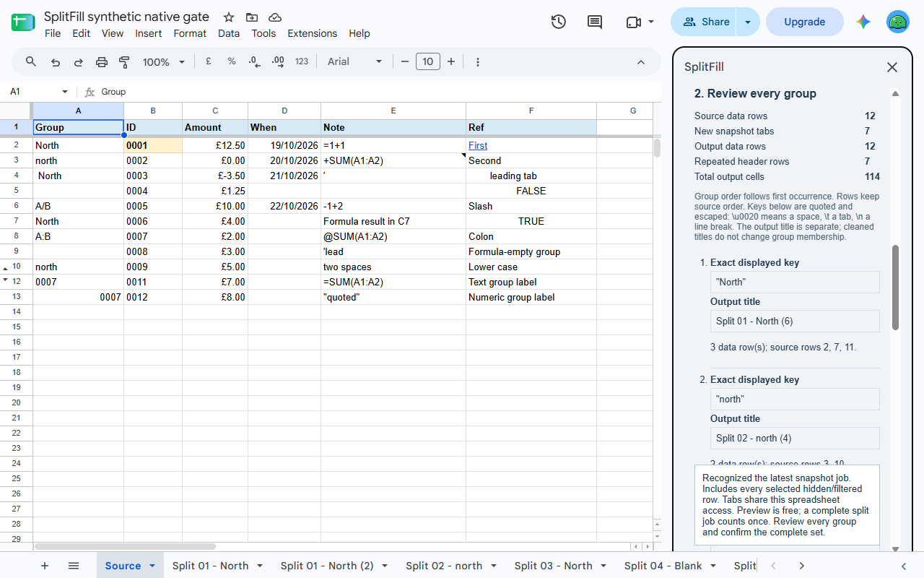Select the Paint format tool
This screenshot has height=578, width=924.
click(124, 62)
